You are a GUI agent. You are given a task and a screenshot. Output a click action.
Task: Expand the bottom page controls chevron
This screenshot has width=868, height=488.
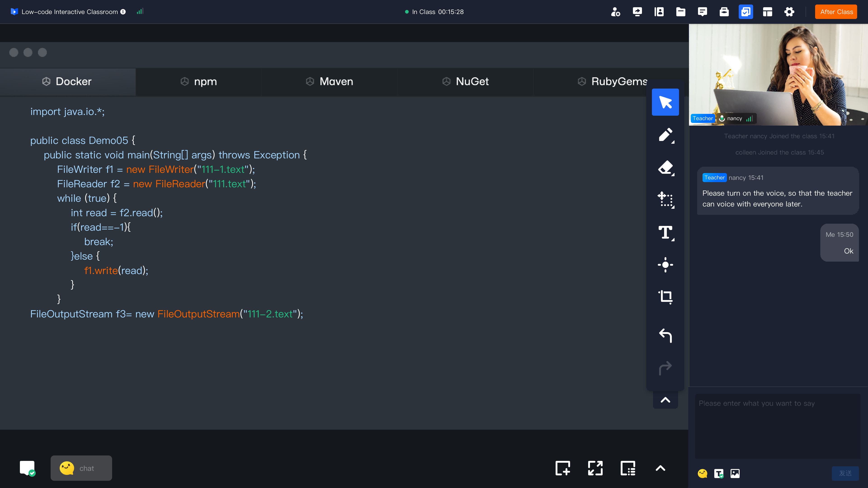click(x=660, y=468)
